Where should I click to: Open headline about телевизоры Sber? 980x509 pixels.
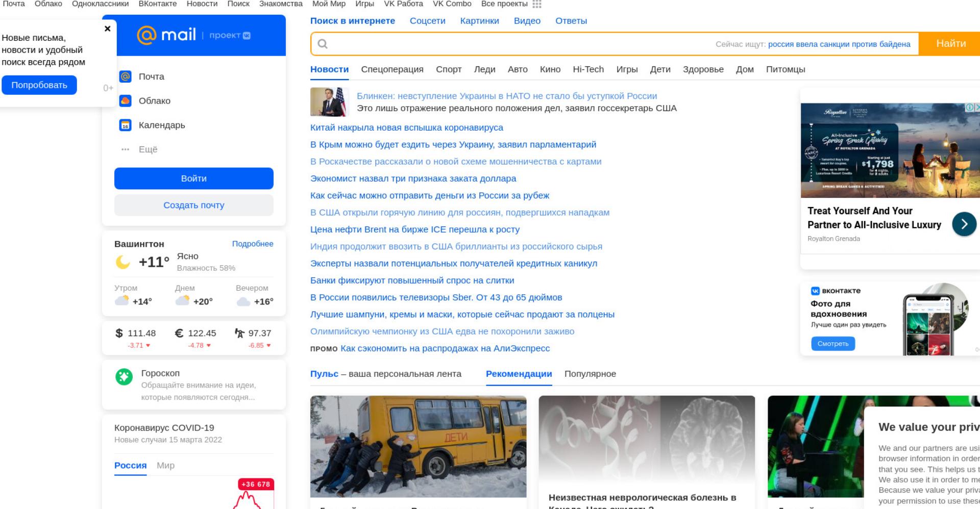[436, 297]
